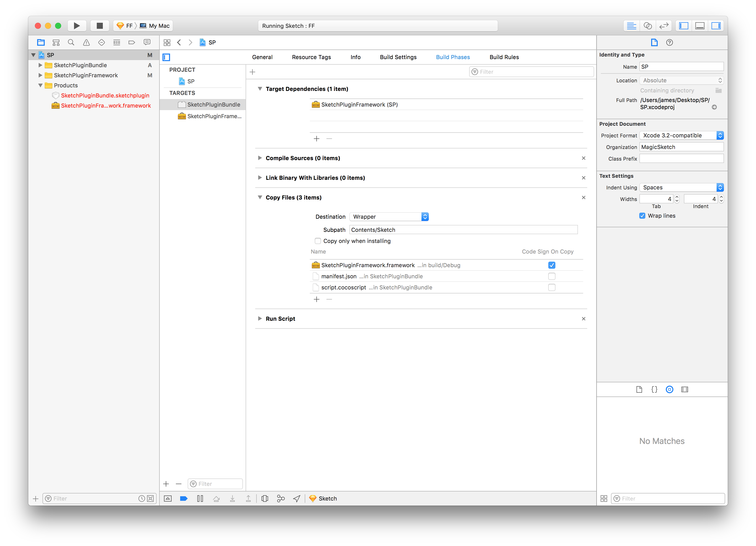Screen dimensions: 756x546
Task: Click the Subpath text field
Action: [x=463, y=230]
